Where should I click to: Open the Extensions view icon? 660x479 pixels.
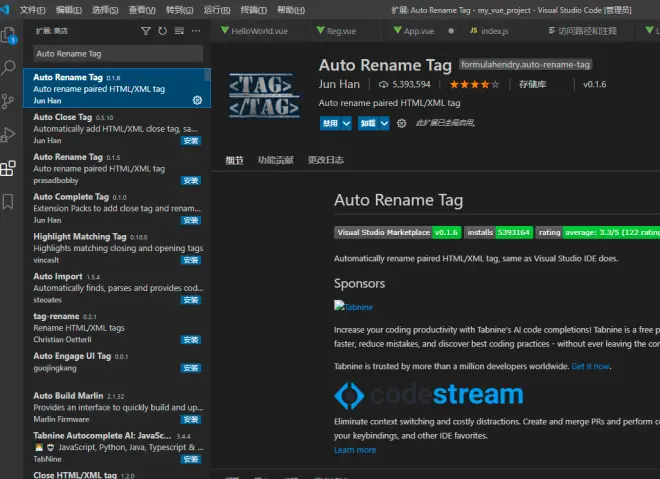click(8, 168)
